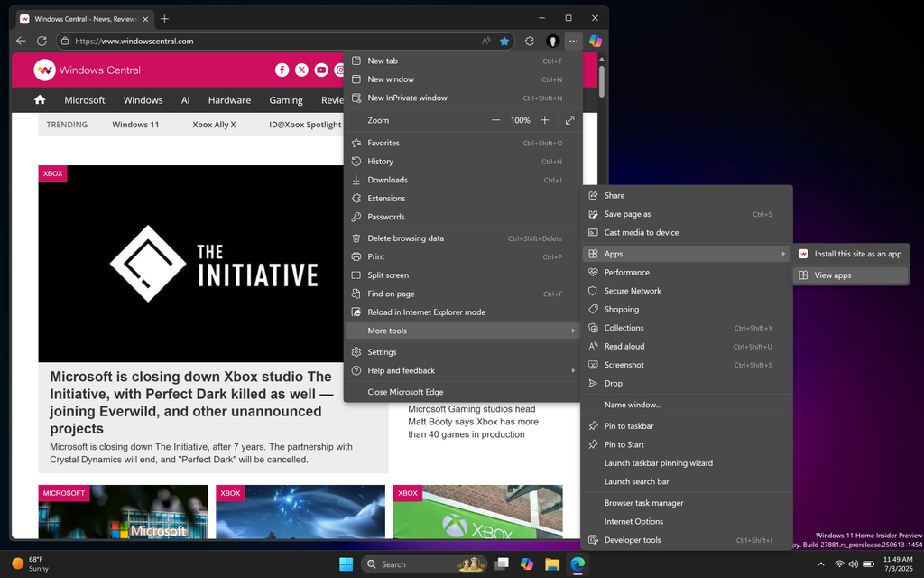Reload the page with the refresh icon

tap(42, 41)
